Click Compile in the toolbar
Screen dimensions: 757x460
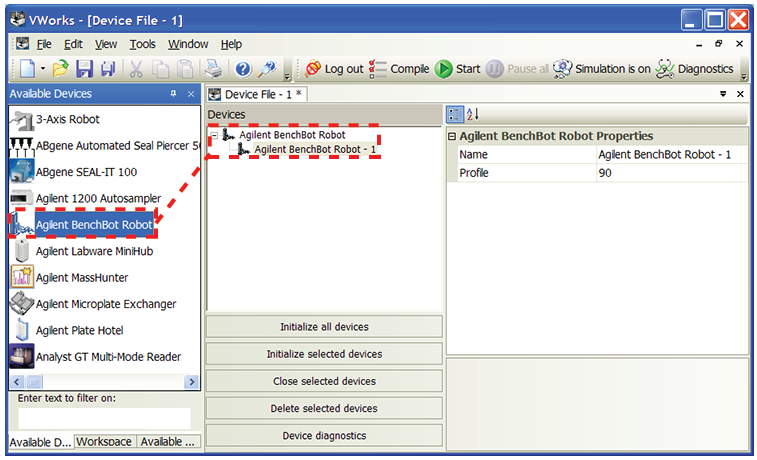[399, 69]
